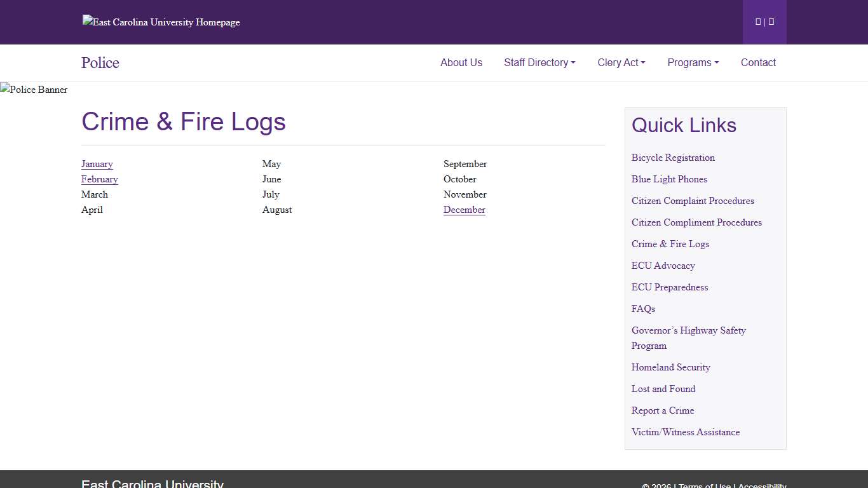Open the Contact page from the navigation
Image resolution: width=868 pixels, height=488 pixels.
point(758,62)
